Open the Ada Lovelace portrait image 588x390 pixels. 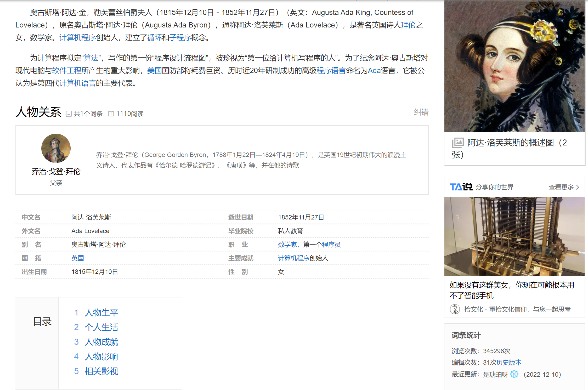514,66
